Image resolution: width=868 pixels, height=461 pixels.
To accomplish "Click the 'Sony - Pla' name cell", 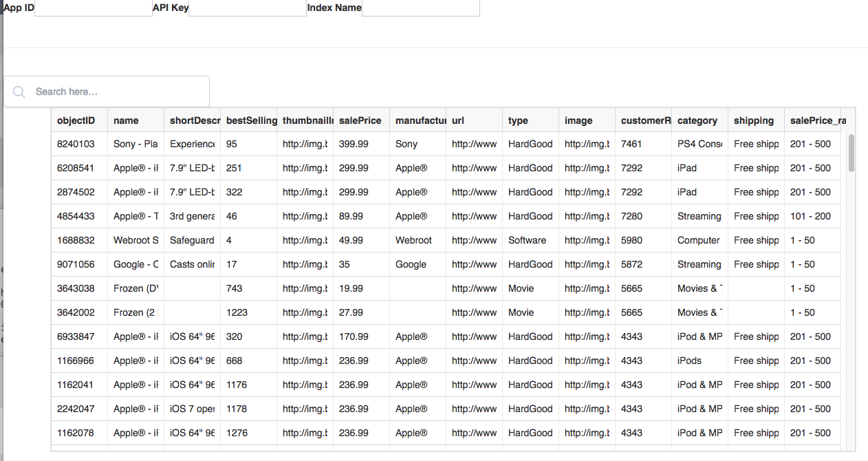I will tap(135, 144).
